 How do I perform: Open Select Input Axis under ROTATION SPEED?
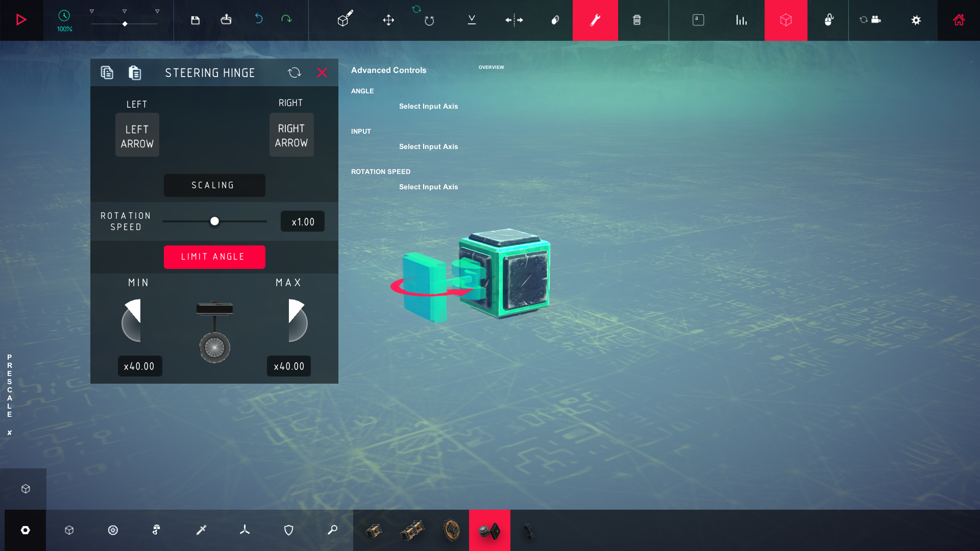pyautogui.click(x=428, y=187)
